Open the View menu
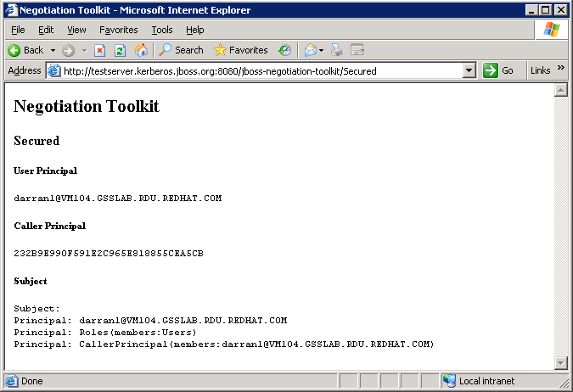This screenshot has height=392, width=573. (76, 30)
